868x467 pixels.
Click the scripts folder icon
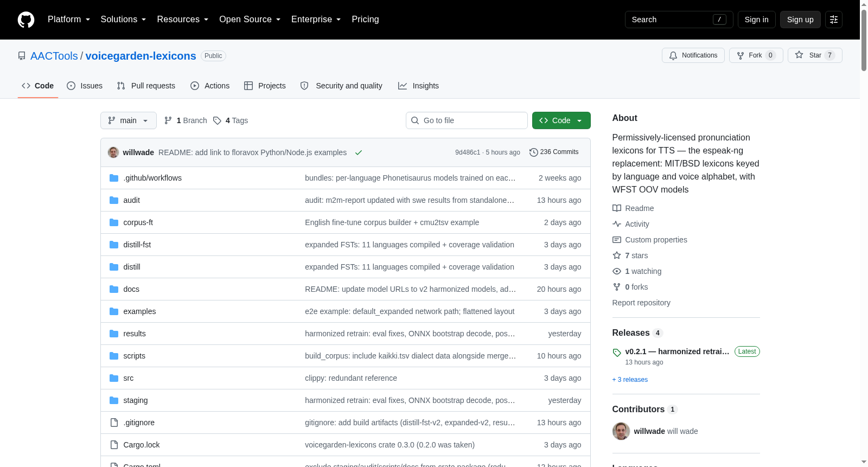pos(114,356)
